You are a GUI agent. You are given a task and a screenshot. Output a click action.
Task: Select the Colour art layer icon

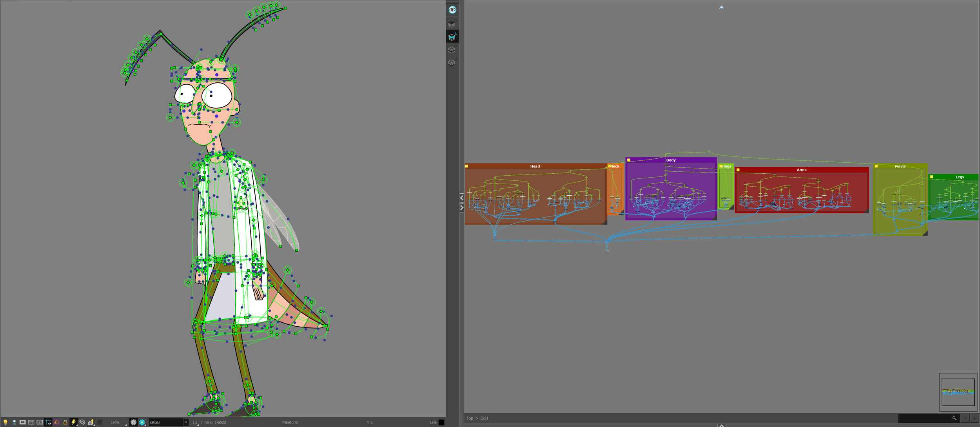point(452,49)
